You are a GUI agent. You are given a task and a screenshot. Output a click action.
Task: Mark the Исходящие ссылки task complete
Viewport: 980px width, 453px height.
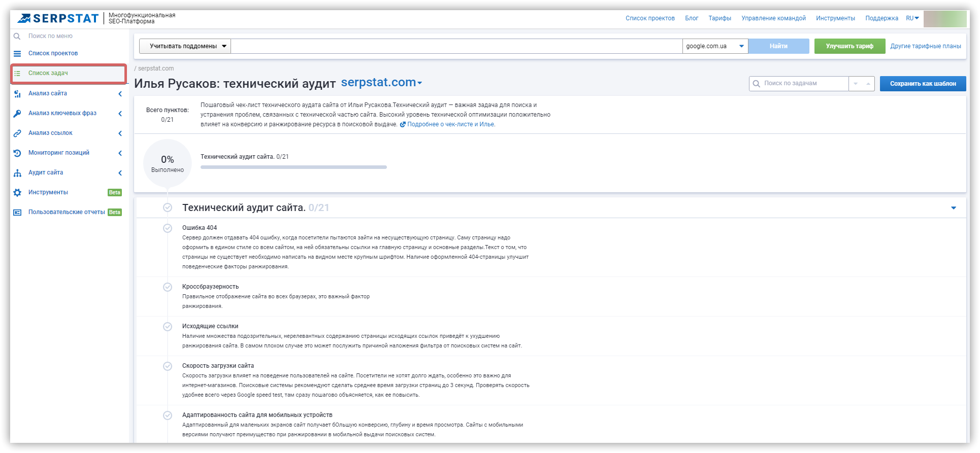[168, 327]
